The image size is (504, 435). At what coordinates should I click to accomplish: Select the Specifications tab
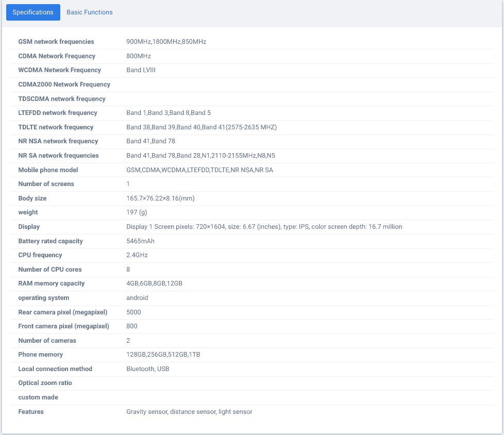(33, 12)
